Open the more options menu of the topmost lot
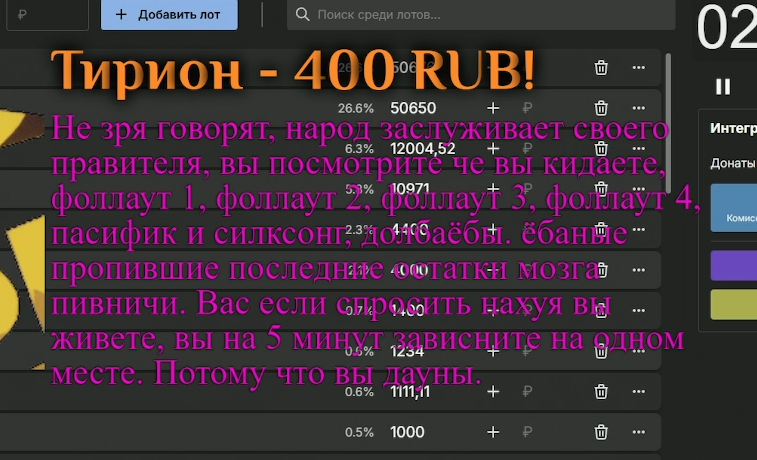 639,68
